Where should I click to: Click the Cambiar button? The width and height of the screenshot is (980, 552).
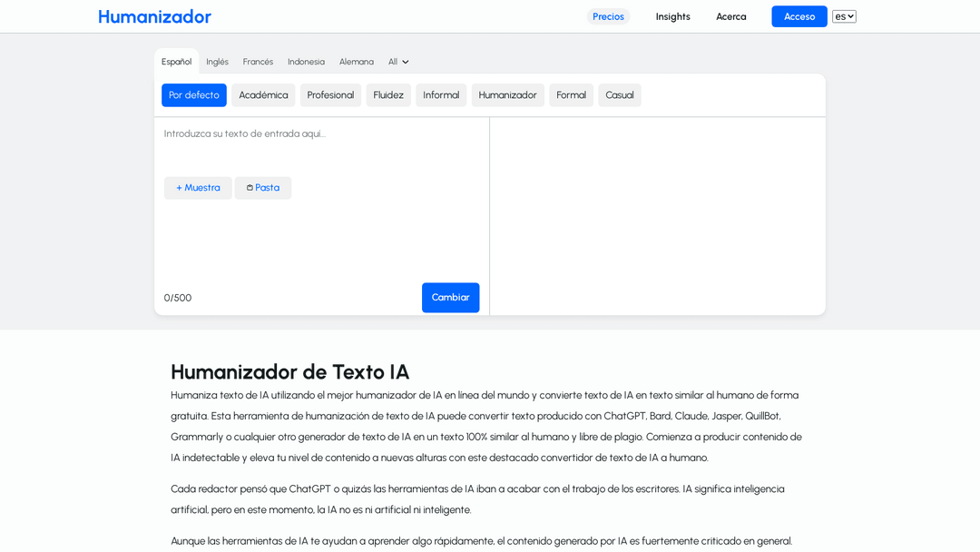coord(450,298)
